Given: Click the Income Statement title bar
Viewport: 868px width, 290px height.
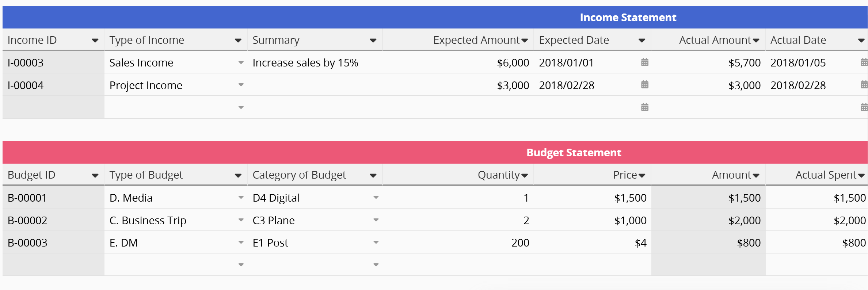Looking at the screenshot, I should point(435,17).
